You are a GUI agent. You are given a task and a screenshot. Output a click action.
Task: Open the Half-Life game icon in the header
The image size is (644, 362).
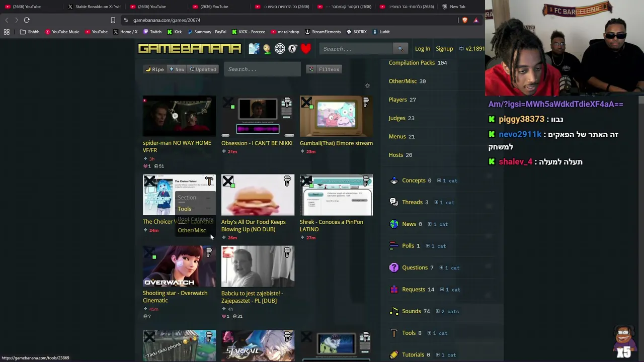pyautogui.click(x=293, y=49)
